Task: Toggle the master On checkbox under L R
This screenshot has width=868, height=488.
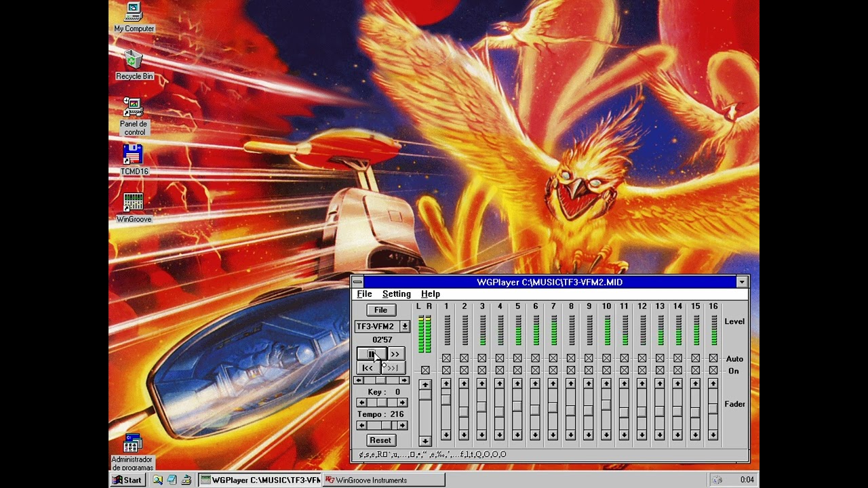Action: pos(425,370)
